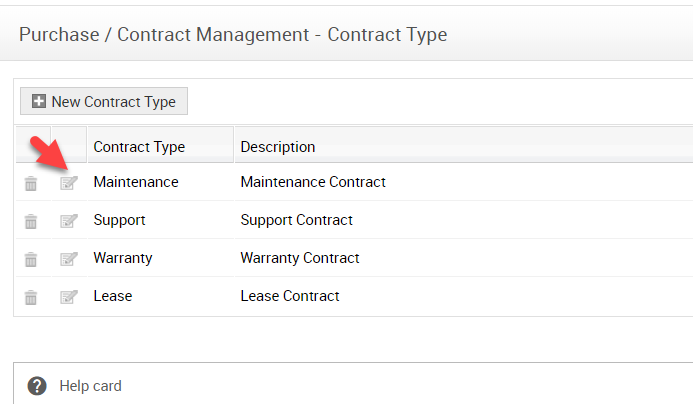Delete the Maintenance contract type

click(31, 183)
